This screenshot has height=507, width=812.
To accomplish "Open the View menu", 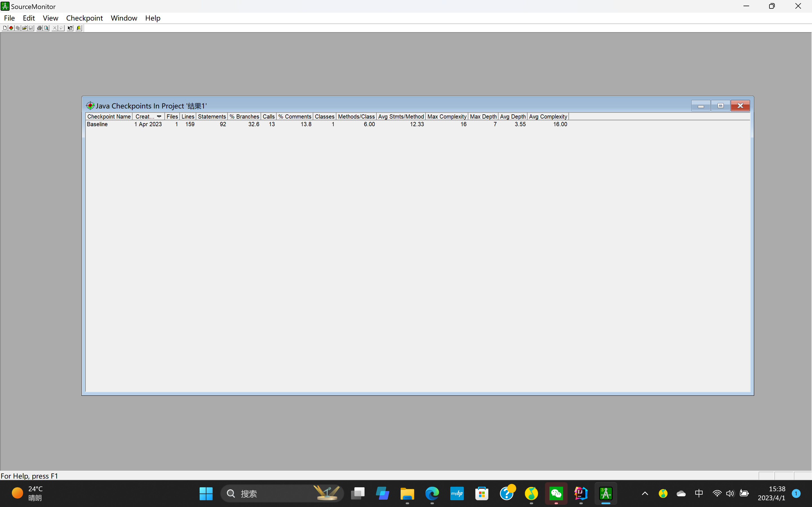I will pos(50,18).
